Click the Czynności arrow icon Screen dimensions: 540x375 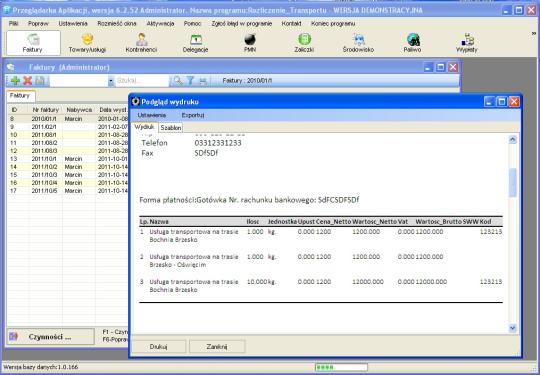tap(13, 336)
